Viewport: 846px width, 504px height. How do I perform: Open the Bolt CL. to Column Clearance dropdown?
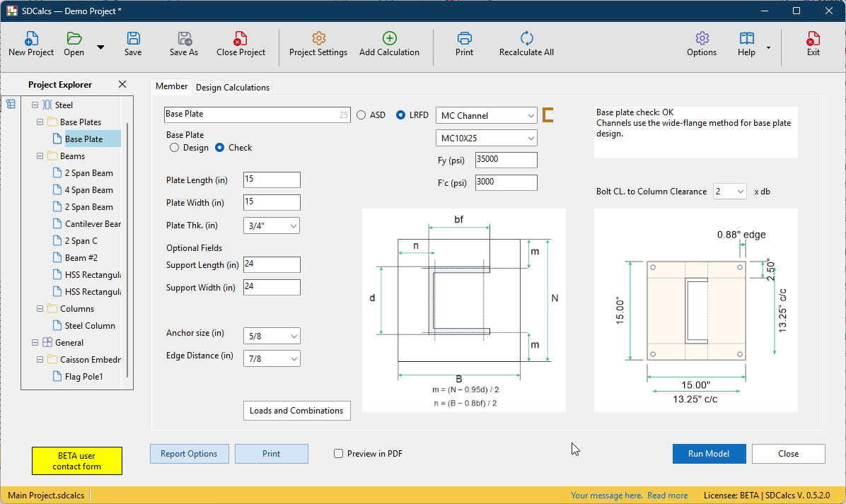(729, 192)
